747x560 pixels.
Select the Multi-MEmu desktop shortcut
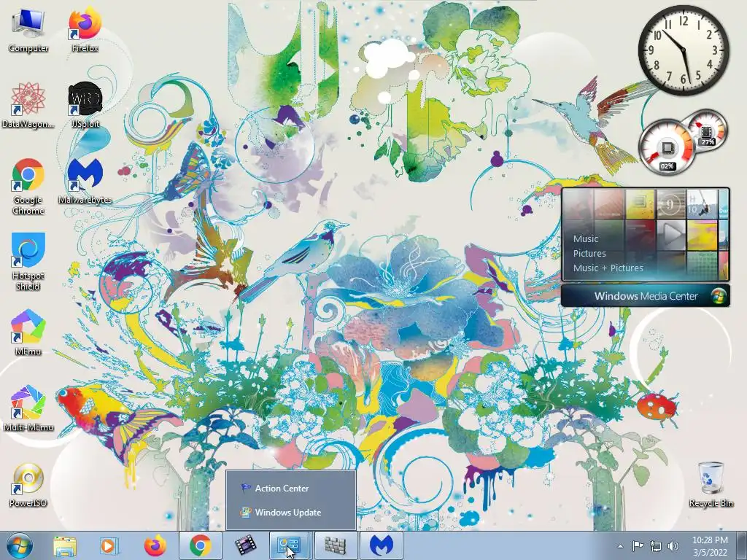pos(28,408)
